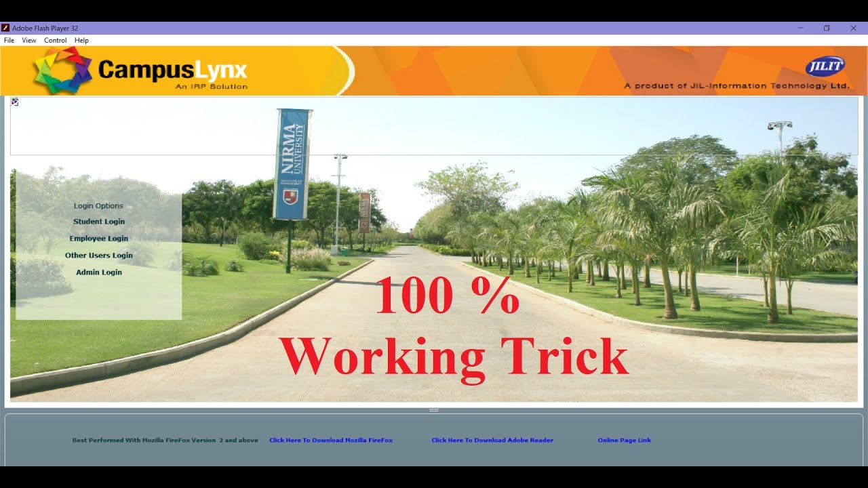This screenshot has width=868, height=488.
Task: Click the Best Performed With Mozilla FireFox text
Action: click(165, 441)
